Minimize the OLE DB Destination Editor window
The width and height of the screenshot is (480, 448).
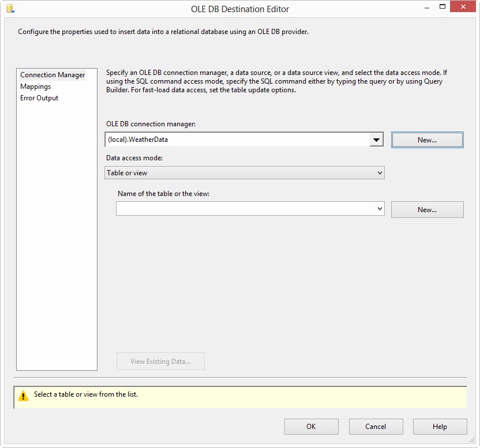pyautogui.click(x=426, y=7)
